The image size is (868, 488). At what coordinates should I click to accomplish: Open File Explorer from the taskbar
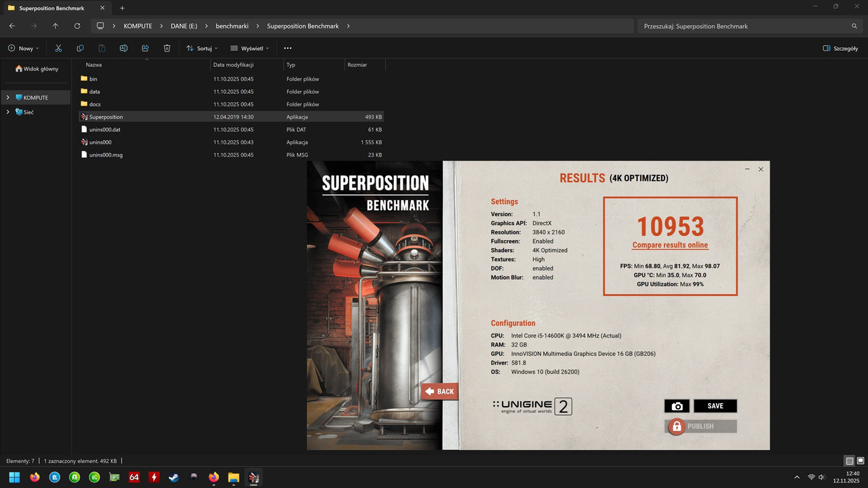[x=233, y=476]
